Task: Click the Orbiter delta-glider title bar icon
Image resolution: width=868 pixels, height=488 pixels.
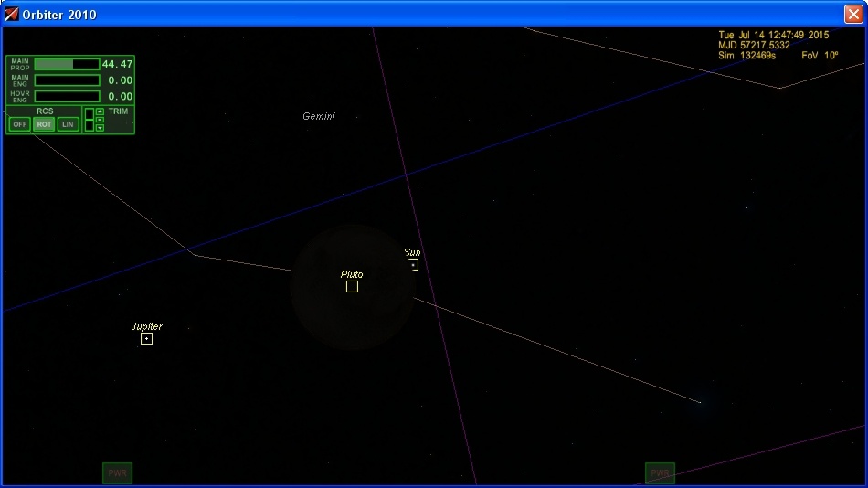Action: [11, 14]
